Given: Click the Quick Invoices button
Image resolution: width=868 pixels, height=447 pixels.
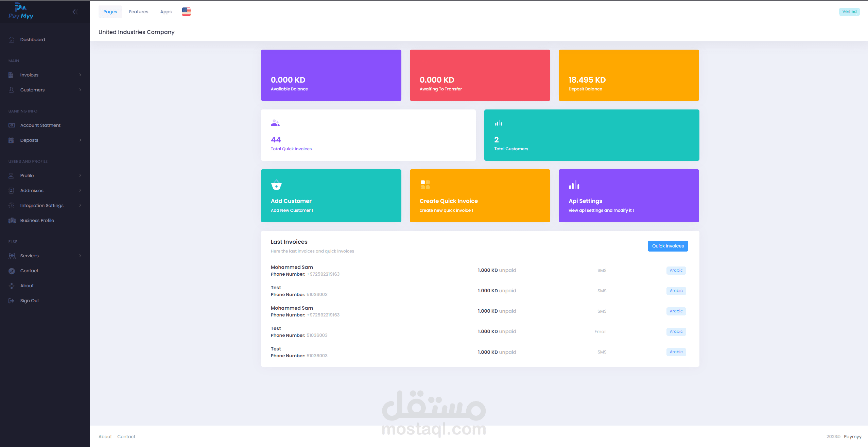Looking at the screenshot, I should [667, 246].
